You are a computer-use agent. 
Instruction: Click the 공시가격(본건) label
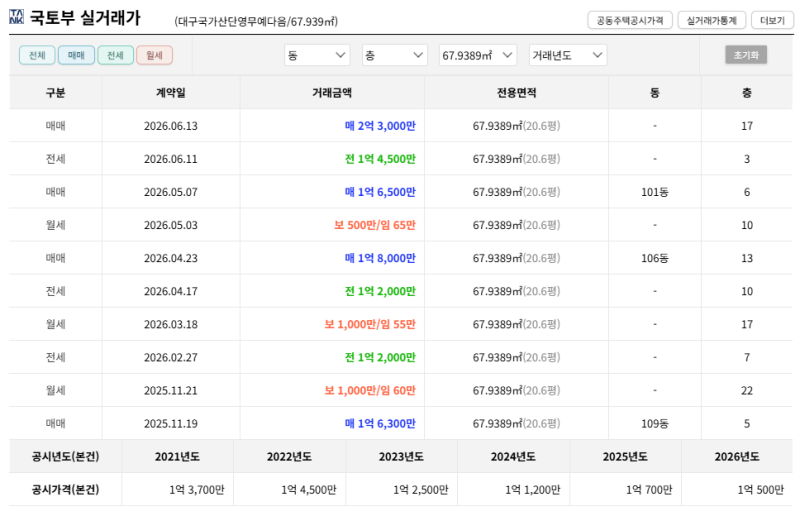pyautogui.click(x=65, y=490)
